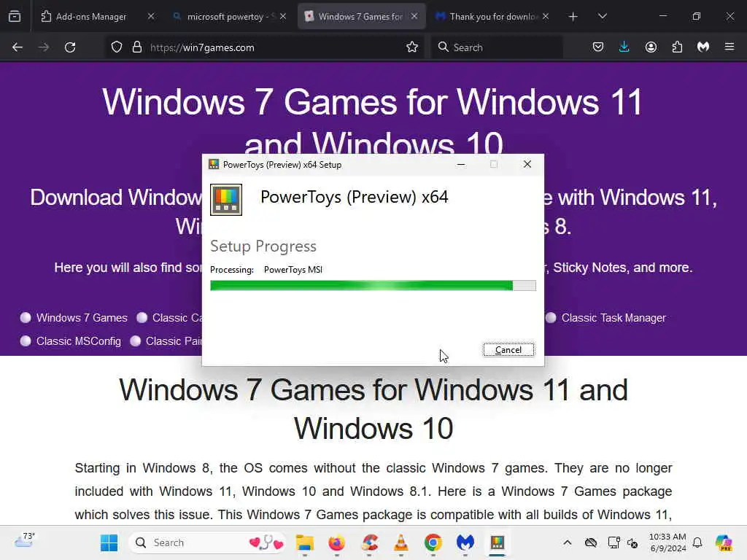Image resolution: width=747 pixels, height=560 pixels.
Task: Open Malwarebytes from the taskbar
Action: (465, 542)
